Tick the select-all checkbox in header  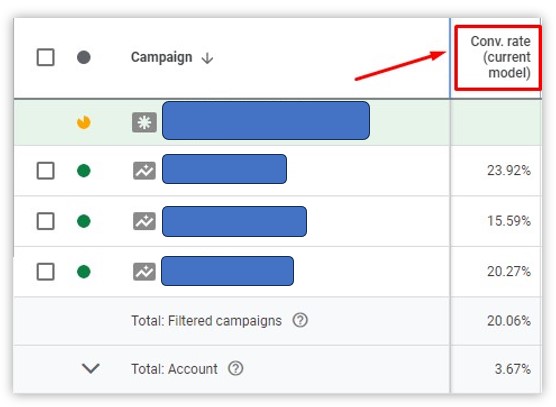click(46, 57)
